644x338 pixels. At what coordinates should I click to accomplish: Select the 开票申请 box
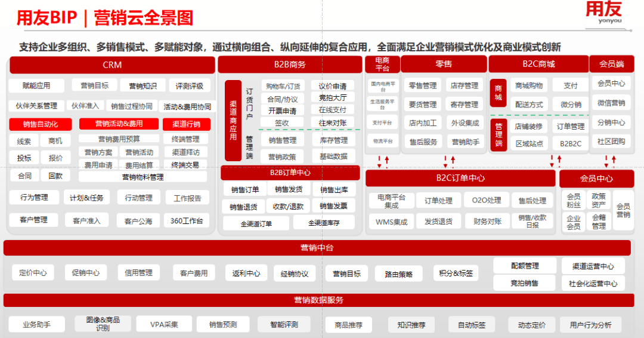(x=282, y=110)
